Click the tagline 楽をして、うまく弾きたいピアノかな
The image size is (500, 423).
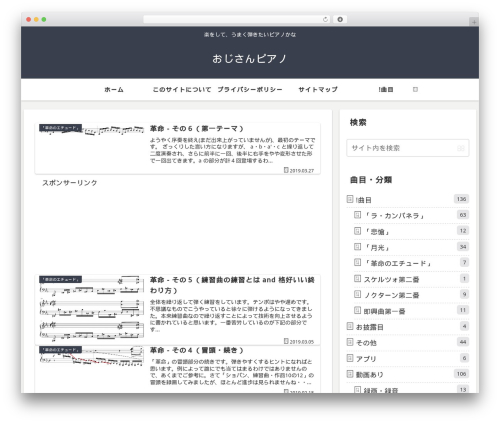point(250,34)
